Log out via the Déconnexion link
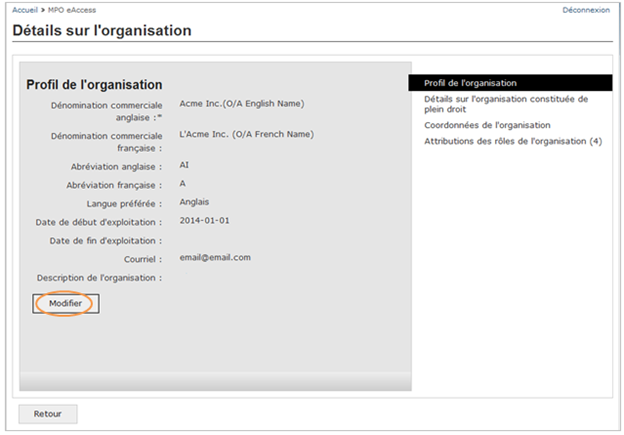 pyautogui.click(x=586, y=10)
